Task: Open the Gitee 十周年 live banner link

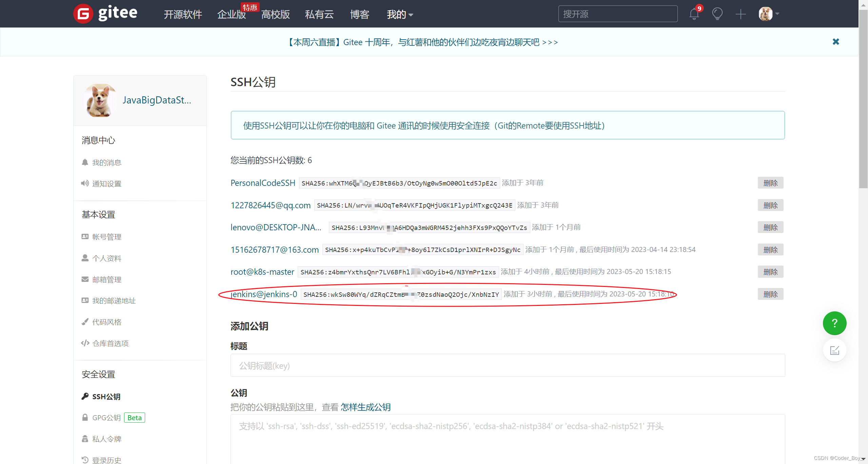Action: pos(422,42)
